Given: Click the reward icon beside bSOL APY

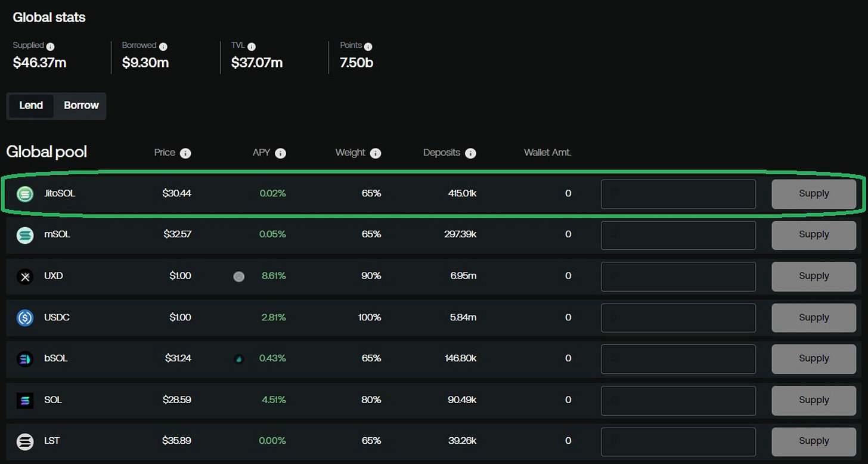Looking at the screenshot, I should point(239,359).
